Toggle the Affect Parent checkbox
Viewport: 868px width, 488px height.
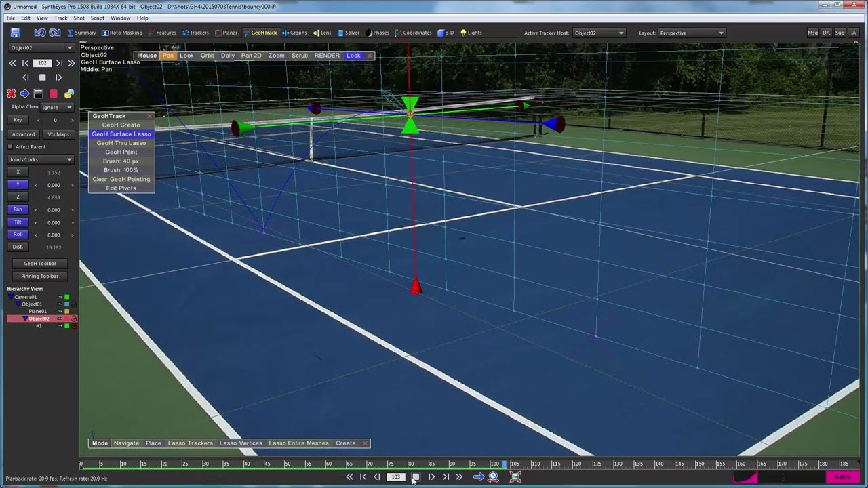click(x=11, y=146)
